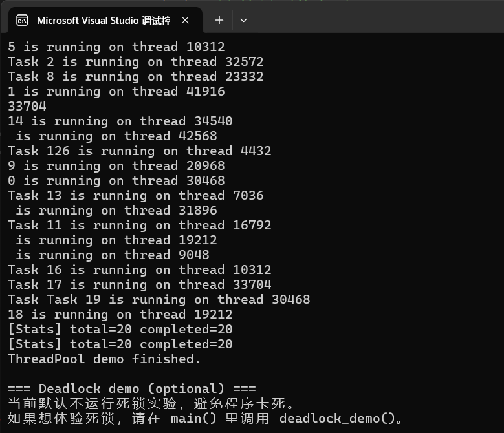The image size is (504, 433).
Task: Click the "Task Task 19 is running" line
Action: coord(159,299)
